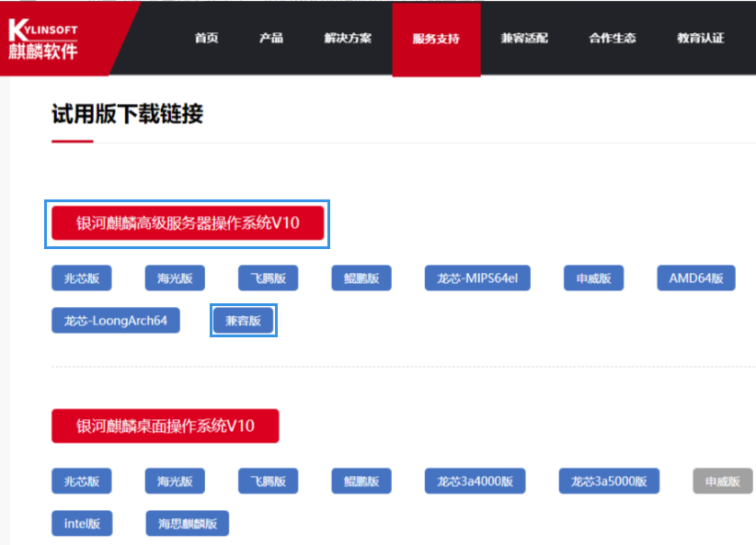Viewport: 756px width, 545px height.
Task: Click the 兼容版 button
Action: (x=244, y=321)
